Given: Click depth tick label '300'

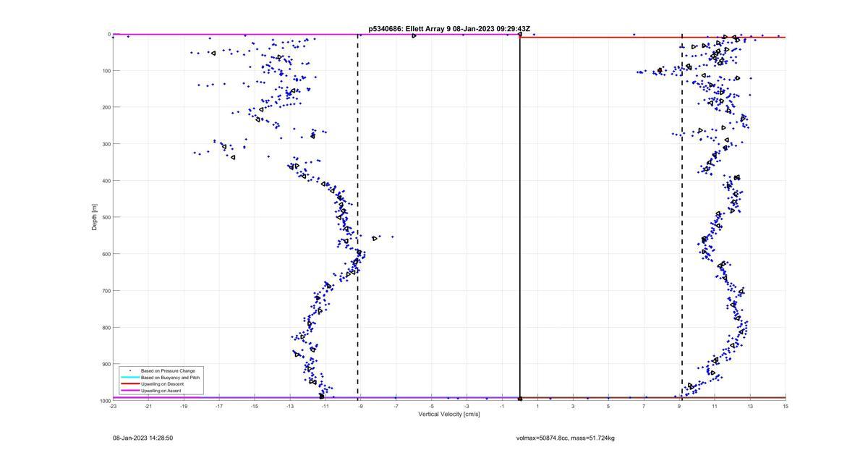Looking at the screenshot, I should tap(105, 144).
